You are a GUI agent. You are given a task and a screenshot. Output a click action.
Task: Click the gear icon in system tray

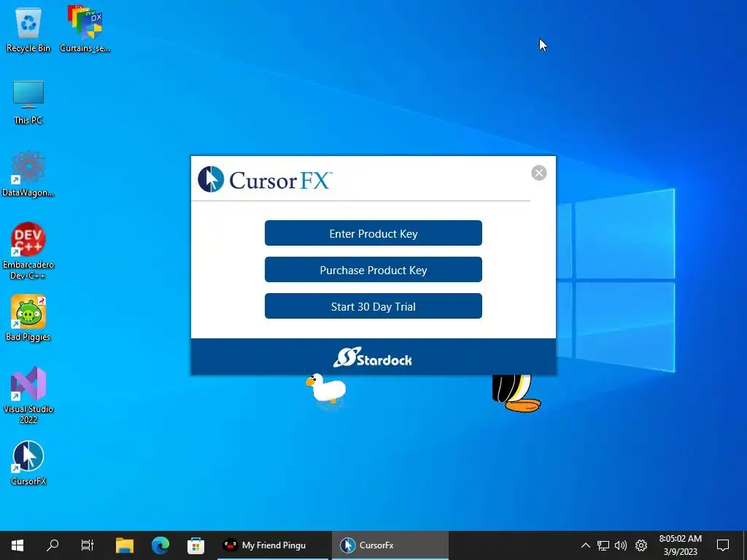641,545
